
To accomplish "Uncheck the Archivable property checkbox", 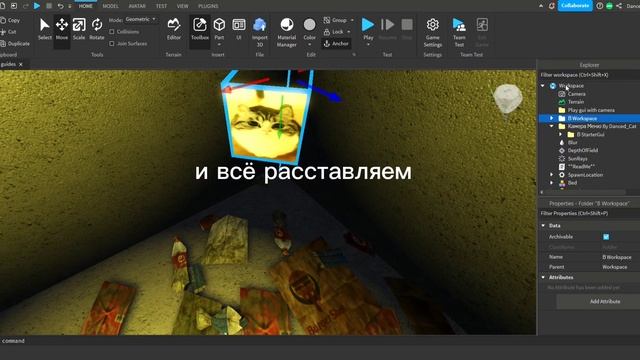I will pyautogui.click(x=606, y=237).
